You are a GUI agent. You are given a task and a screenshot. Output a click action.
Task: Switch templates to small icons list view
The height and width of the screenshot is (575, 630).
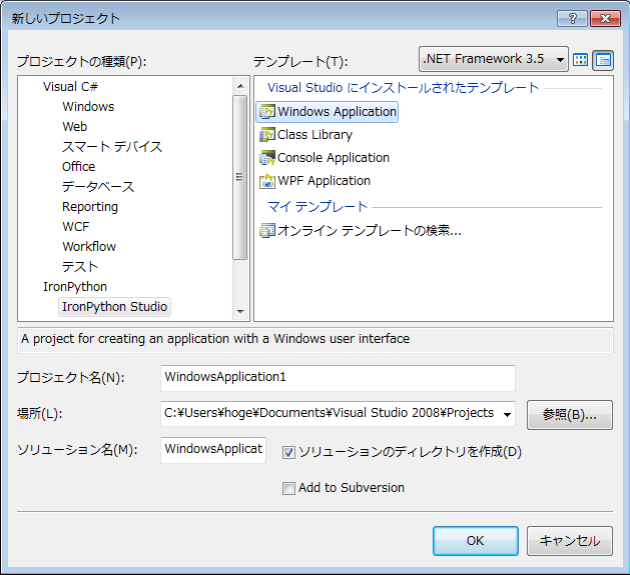pos(603,60)
